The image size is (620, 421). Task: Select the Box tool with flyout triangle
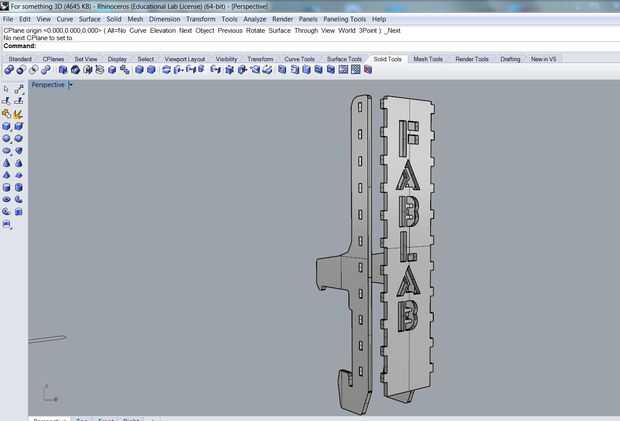6,126
